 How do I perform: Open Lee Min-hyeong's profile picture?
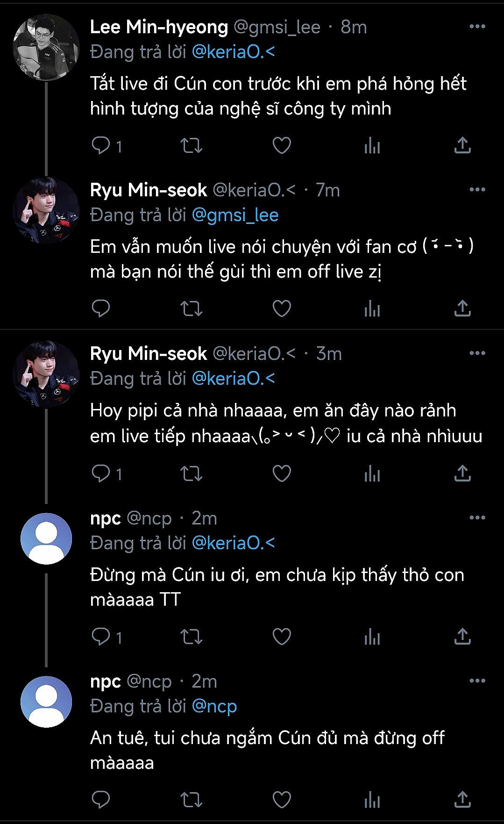click(46, 48)
